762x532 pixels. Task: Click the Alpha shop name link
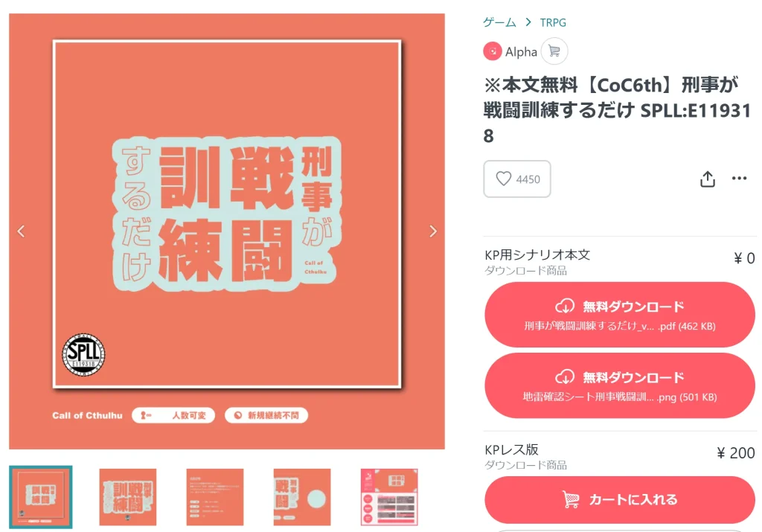(x=521, y=51)
